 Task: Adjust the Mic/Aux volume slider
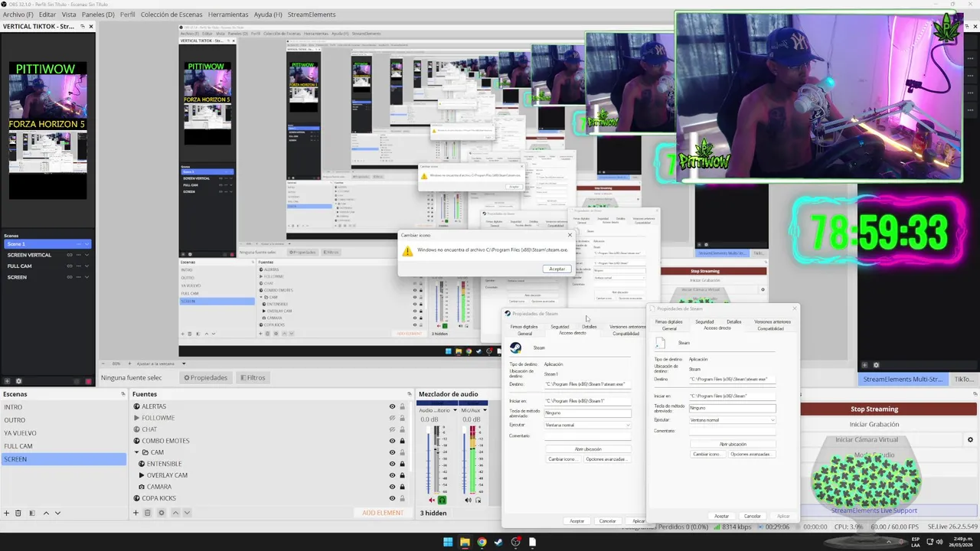pyautogui.click(x=464, y=460)
